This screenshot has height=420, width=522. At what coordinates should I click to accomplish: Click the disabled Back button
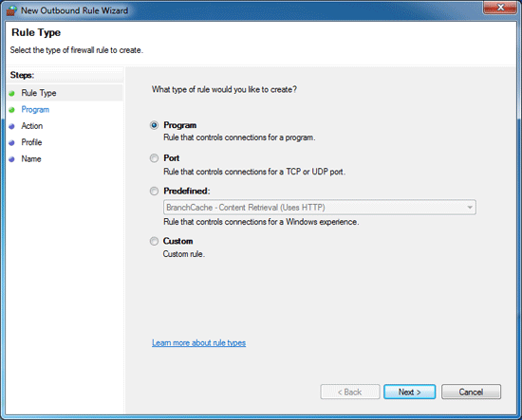(x=350, y=393)
